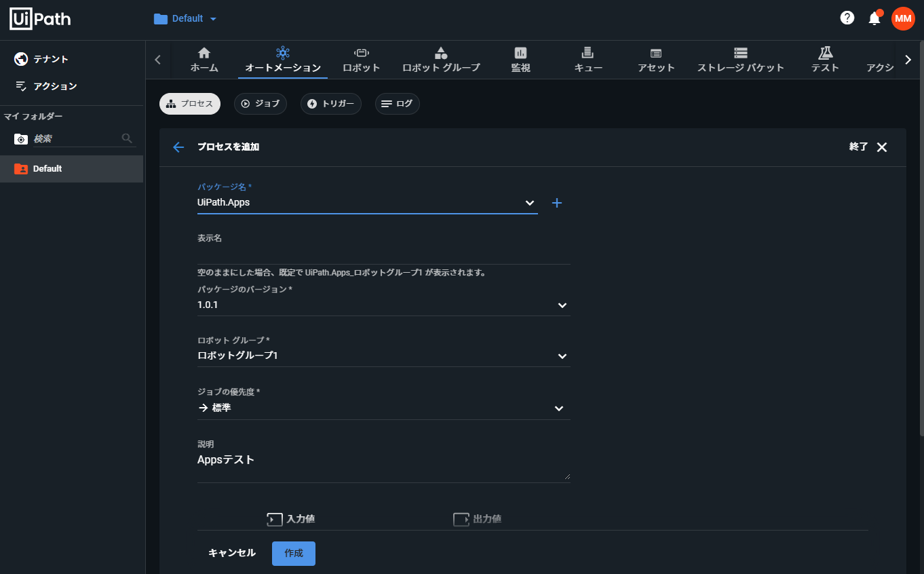Click the UiPath logo
Image resolution: width=924 pixels, height=574 pixels.
(40, 19)
